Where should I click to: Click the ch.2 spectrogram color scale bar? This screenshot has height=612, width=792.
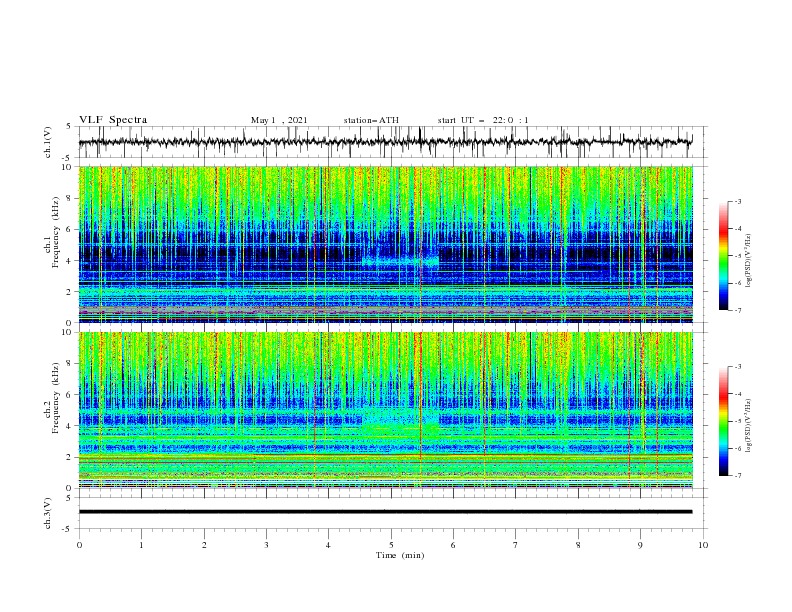click(723, 421)
